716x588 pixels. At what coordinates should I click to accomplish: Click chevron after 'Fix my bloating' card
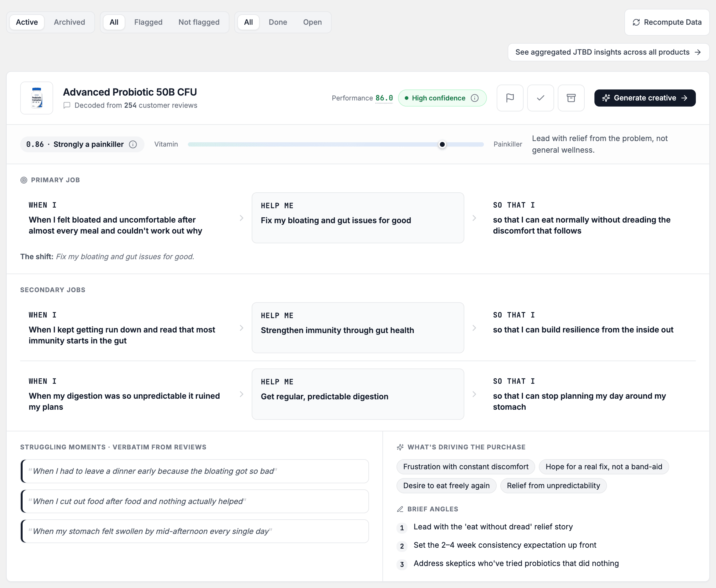tap(474, 218)
